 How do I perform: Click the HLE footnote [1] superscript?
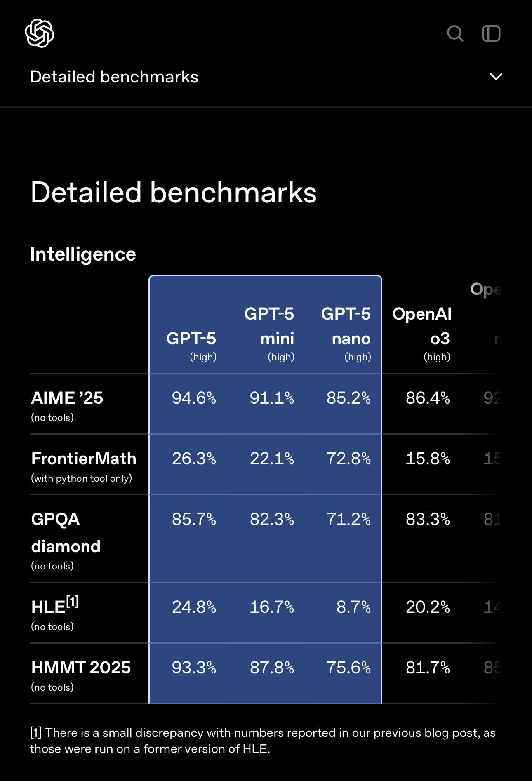73,602
